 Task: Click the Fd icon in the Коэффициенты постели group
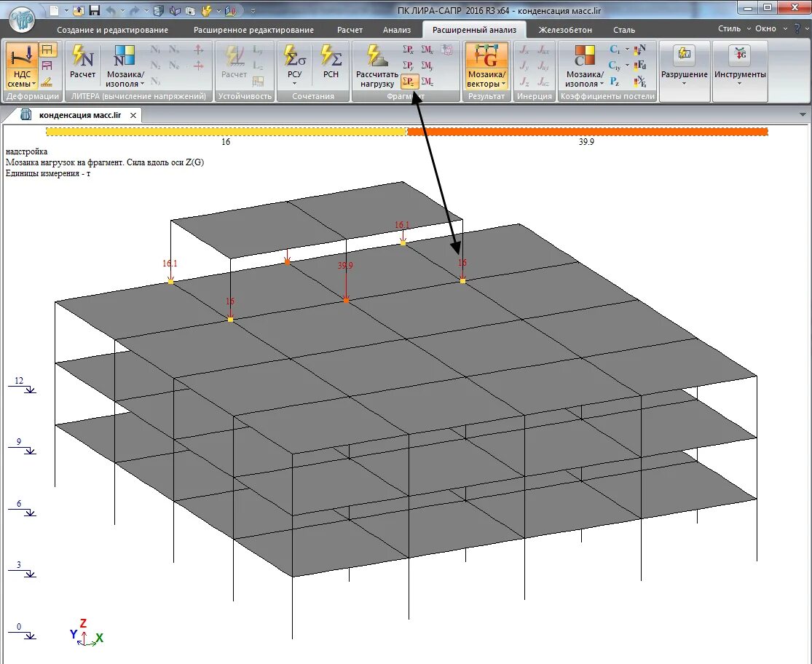(x=641, y=66)
